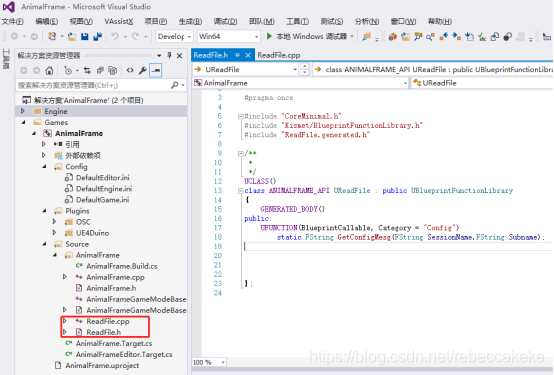This screenshot has width=554, height=375.
Task: Open the 调试(D) menu
Action: click(x=225, y=22)
